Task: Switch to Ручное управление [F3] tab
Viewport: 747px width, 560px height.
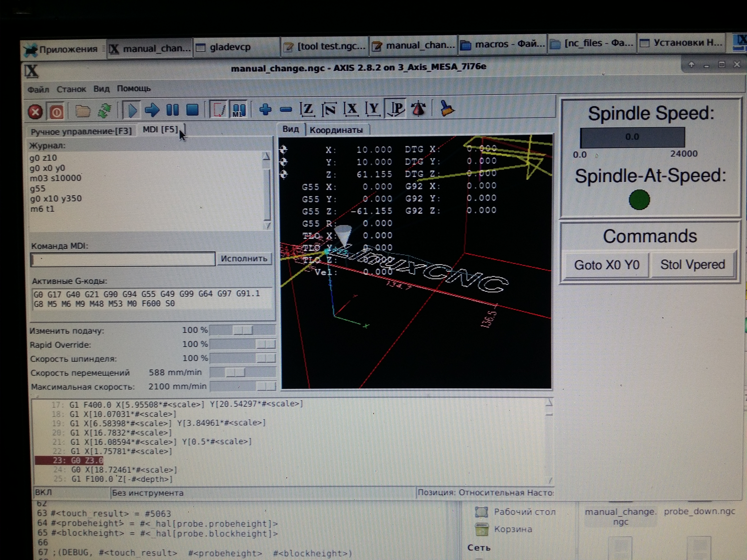Action: 81,131
